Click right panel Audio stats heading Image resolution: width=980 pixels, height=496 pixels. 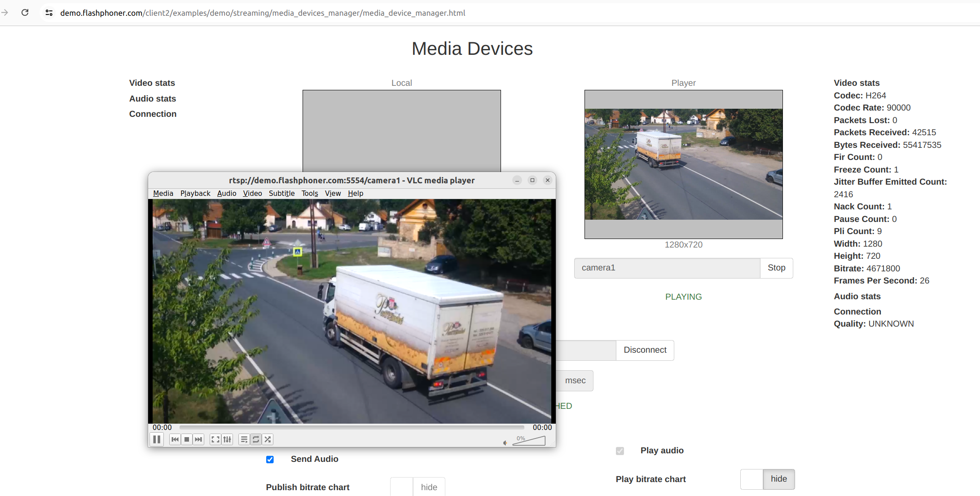coord(857,297)
